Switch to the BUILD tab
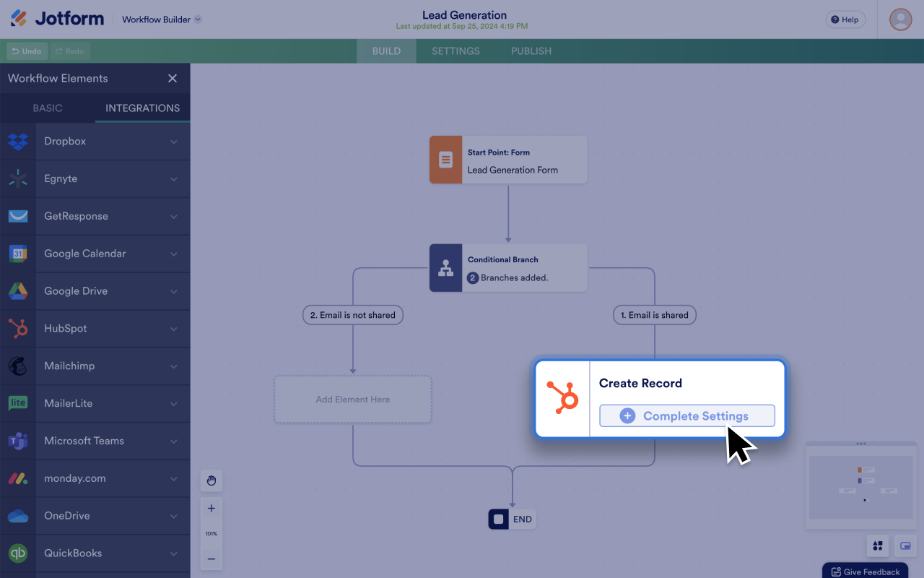Image resolution: width=924 pixels, height=578 pixels. (386, 51)
